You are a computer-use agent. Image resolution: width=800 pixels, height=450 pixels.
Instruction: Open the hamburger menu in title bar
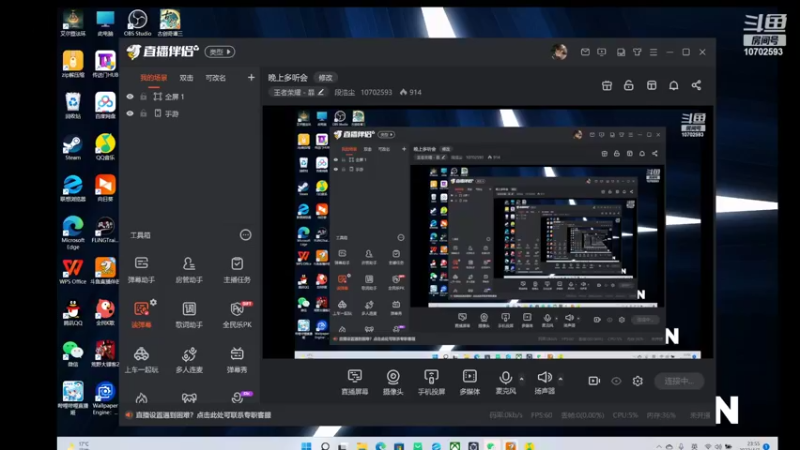[x=653, y=52]
